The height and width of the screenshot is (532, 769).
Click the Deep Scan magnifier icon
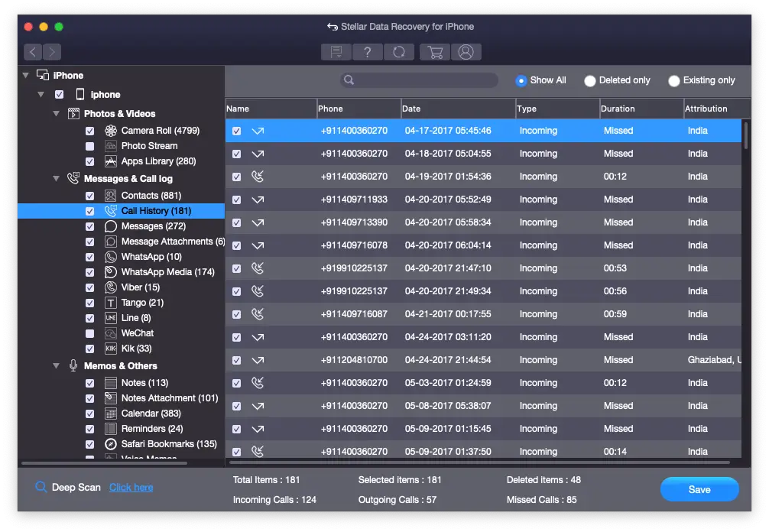(x=41, y=487)
